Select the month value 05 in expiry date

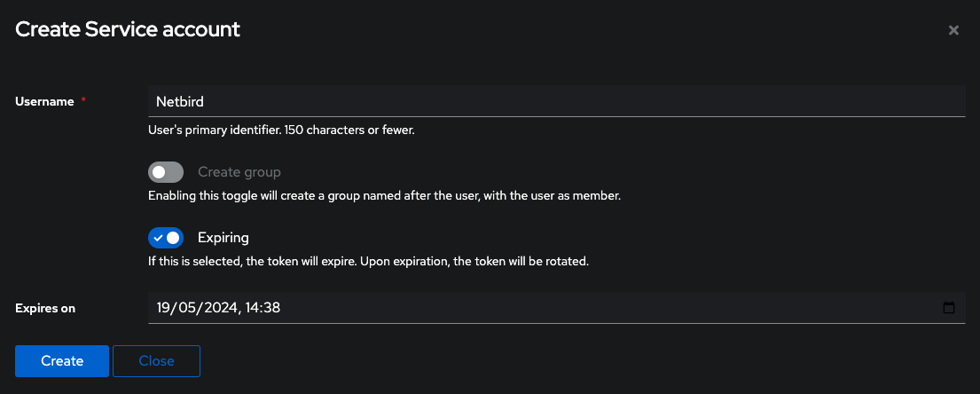(186, 308)
